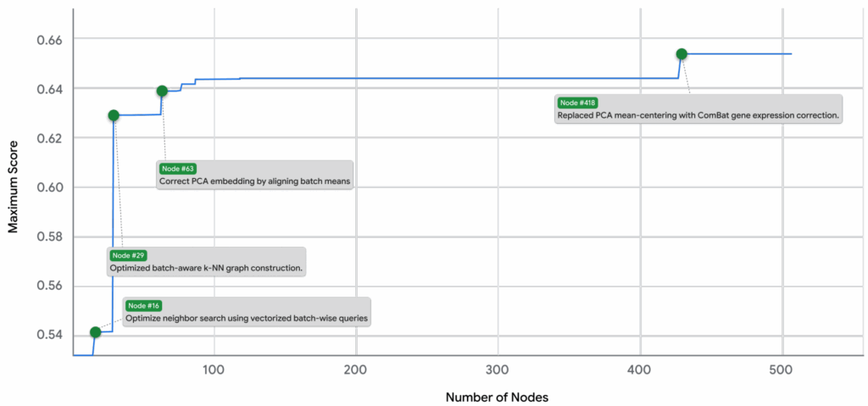The width and height of the screenshot is (868, 406).
Task: Click the 500 x-axis tick label
Action: [782, 370]
